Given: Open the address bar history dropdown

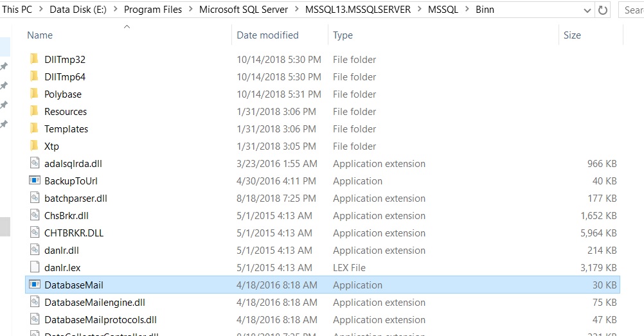Looking at the screenshot, I should pos(587,10).
